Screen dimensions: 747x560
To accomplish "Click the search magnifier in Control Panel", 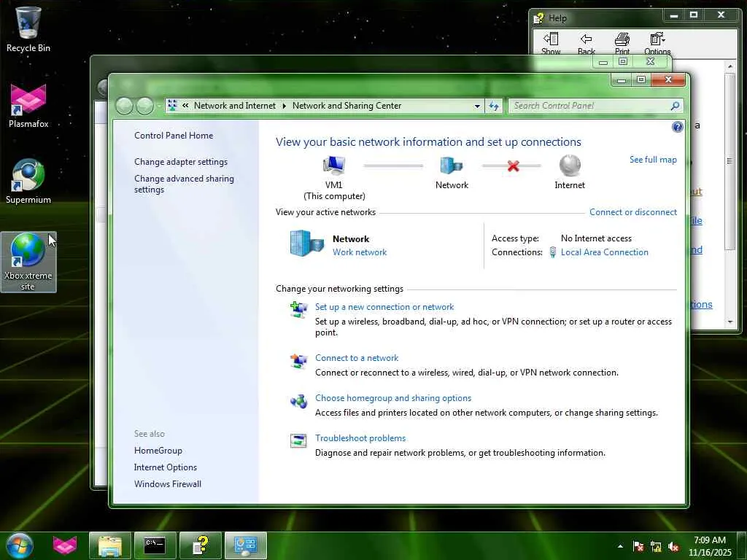I will 675,106.
